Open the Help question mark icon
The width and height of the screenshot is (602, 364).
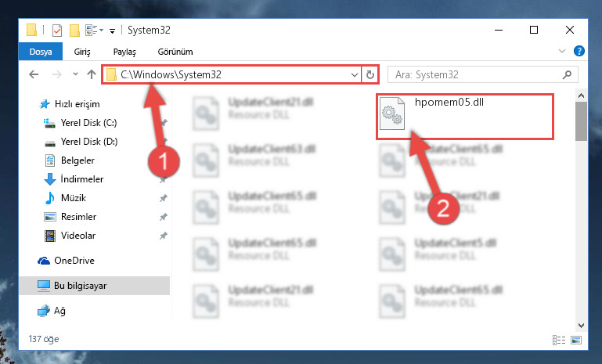point(579,51)
